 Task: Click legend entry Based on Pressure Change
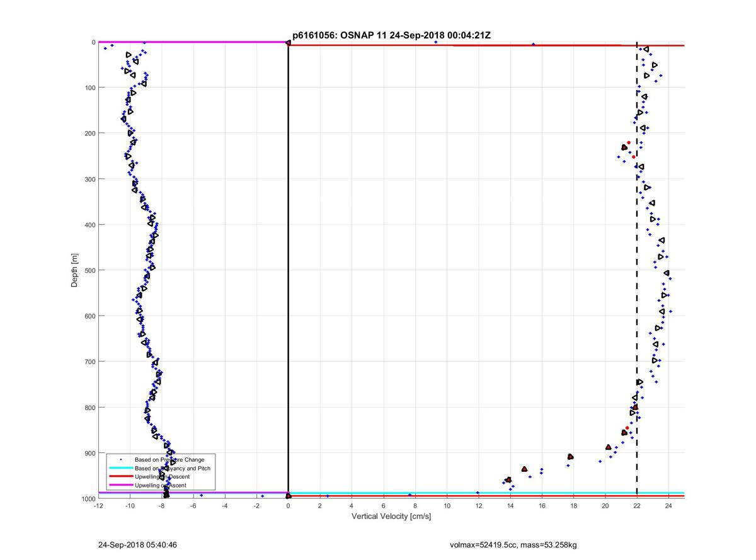pyautogui.click(x=169, y=459)
